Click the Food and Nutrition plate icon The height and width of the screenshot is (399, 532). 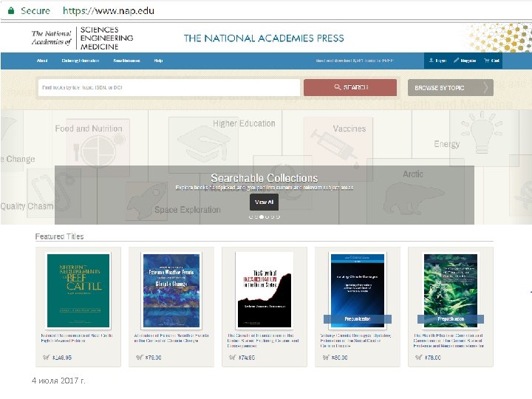98,150
